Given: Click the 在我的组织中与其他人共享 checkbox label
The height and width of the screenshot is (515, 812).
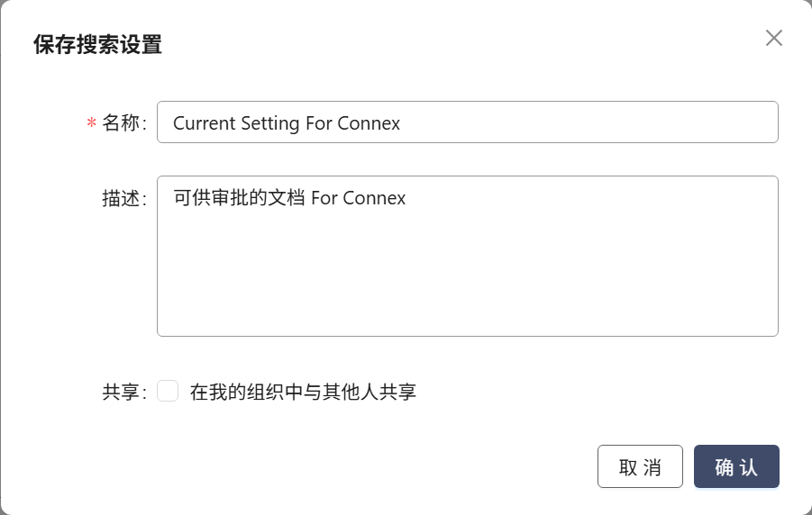Looking at the screenshot, I should coord(303,393).
